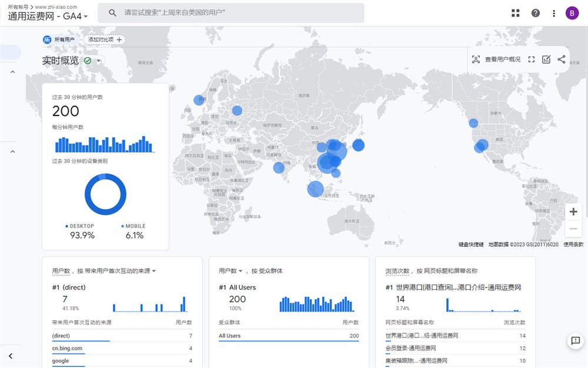Open the 通用运费网 - GA4 property selector
Viewport: 588px width, 368px height.
48,16
